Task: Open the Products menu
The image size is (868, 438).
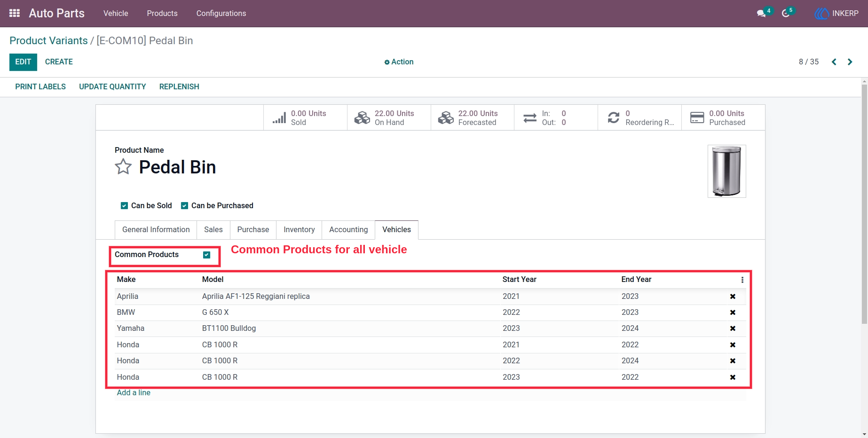Action: [162, 13]
